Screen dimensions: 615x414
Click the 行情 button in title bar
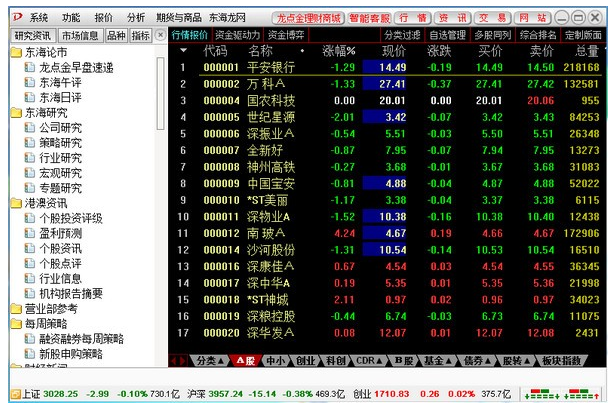[x=413, y=18]
